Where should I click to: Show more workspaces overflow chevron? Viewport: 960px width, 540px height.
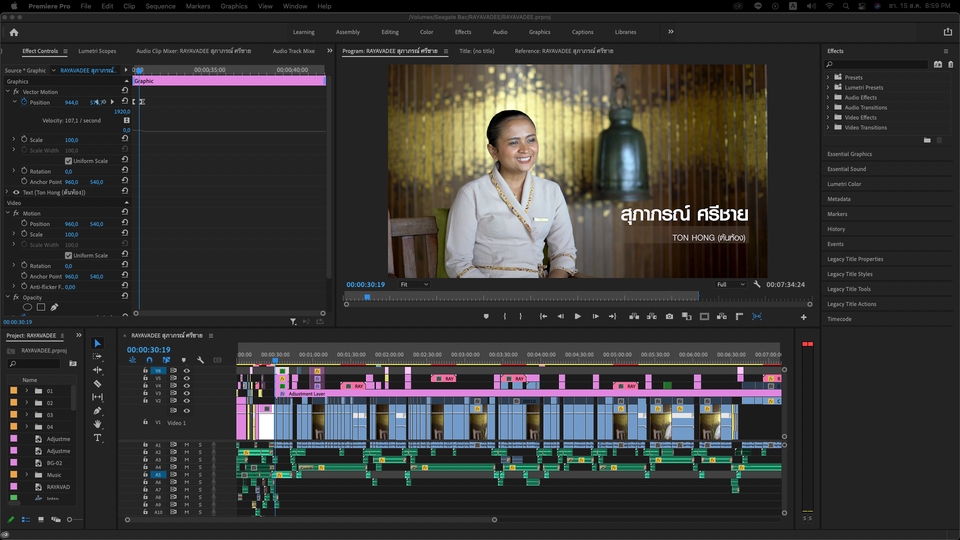(670, 32)
